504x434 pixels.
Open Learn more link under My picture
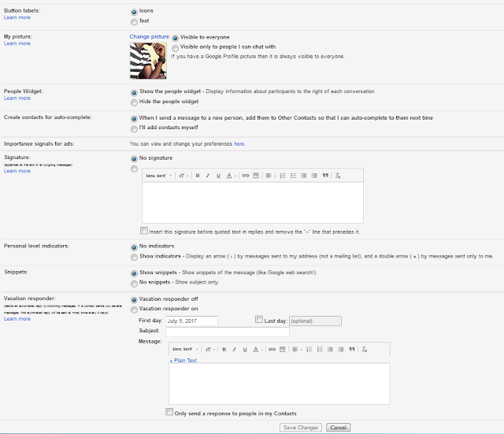click(17, 43)
